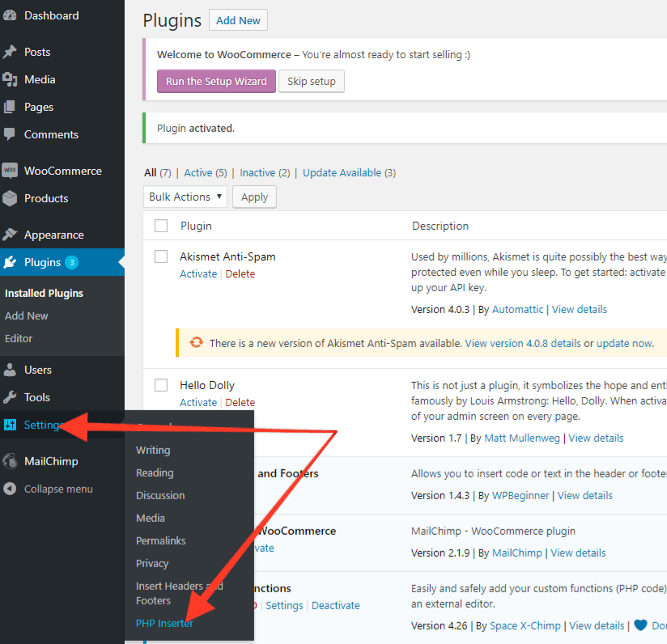Open Space X-Chimp author link
This screenshot has height=644, width=667.
525,625
